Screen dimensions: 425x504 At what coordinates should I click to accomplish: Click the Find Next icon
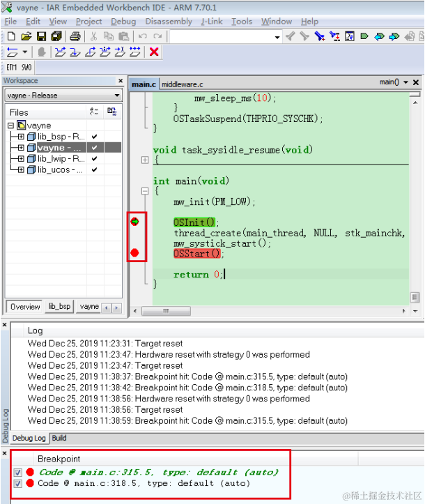304,36
